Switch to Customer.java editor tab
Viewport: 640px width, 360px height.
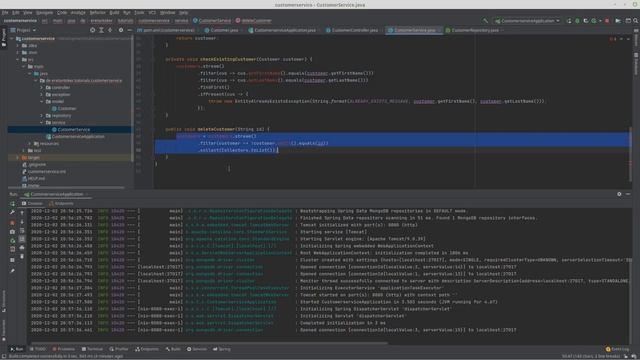222,30
